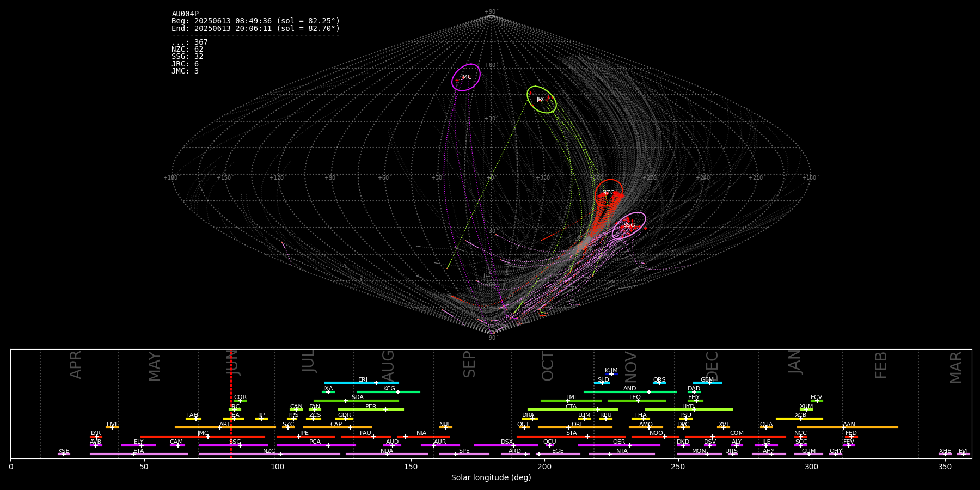Image resolution: width=980 pixels, height=490 pixels.
Task: Click the +150 longitude label on sky map
Action: (x=224, y=178)
